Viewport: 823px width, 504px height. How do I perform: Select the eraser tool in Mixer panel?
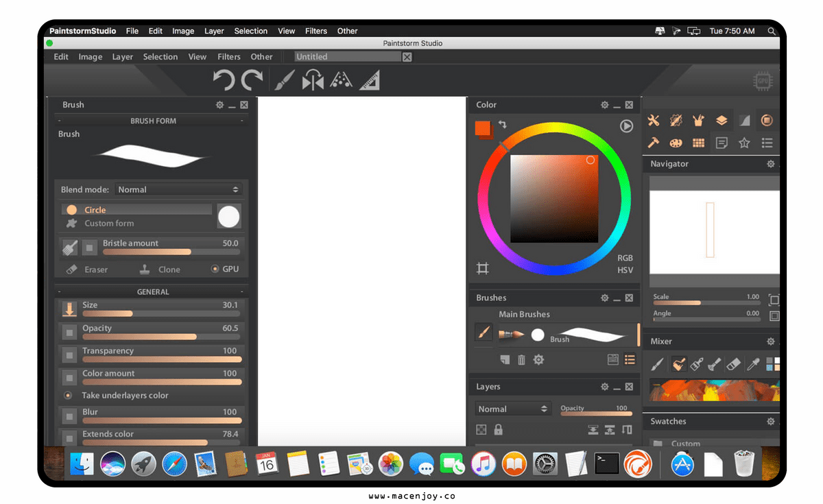coord(734,363)
